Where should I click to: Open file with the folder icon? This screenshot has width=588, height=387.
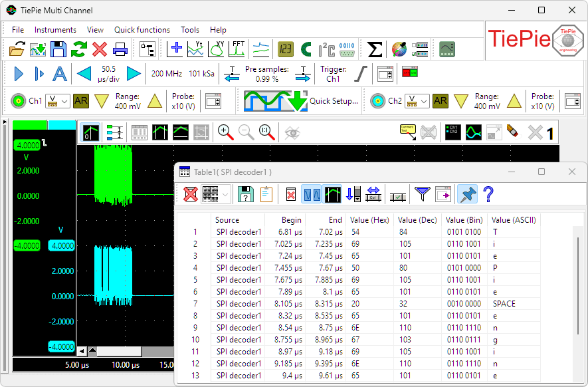(x=17, y=49)
